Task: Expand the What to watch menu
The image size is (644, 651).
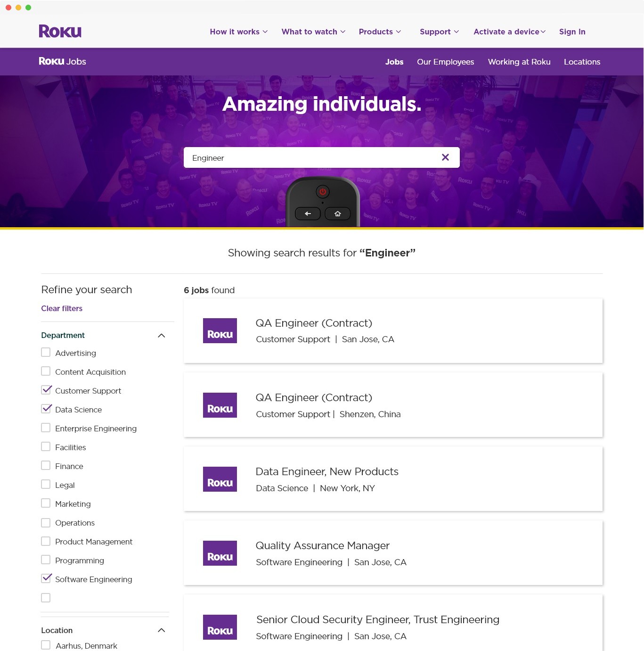Action: point(313,32)
